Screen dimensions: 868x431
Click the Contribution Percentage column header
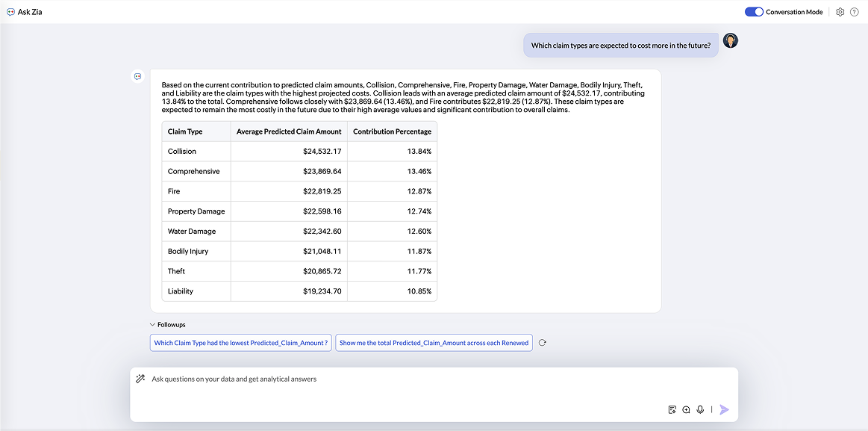(393, 131)
